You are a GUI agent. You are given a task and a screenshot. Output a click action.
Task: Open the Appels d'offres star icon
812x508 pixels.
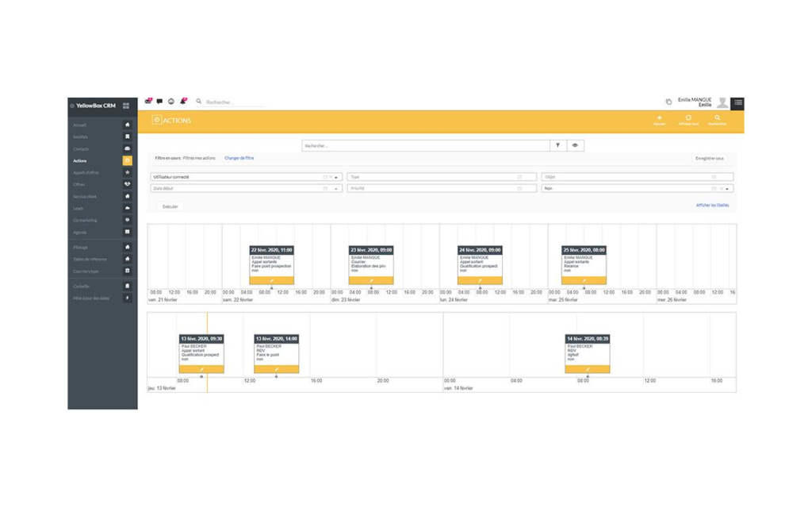point(128,172)
